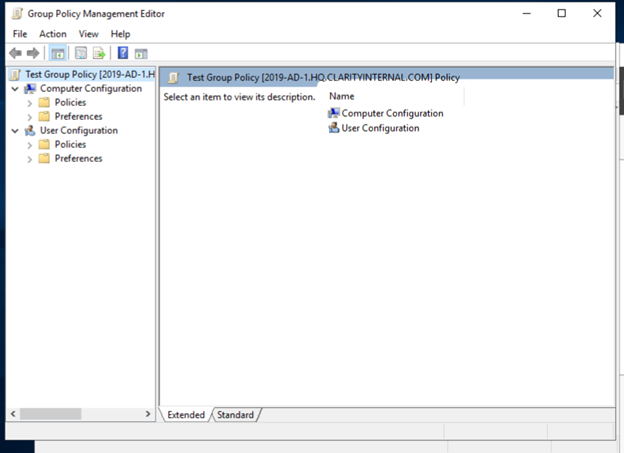This screenshot has width=624, height=453.
Task: Click the Preferences folder icon under User Configuration
Action: 44,158
